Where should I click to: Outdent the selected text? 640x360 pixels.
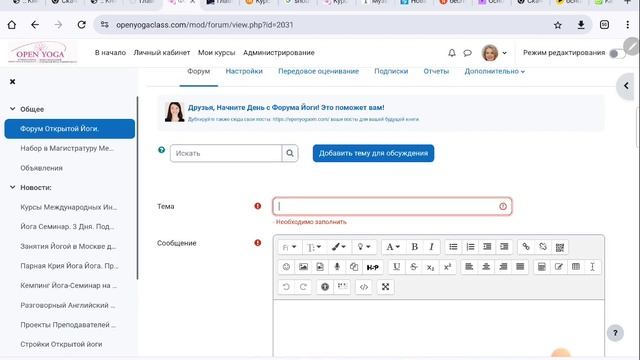487,247
